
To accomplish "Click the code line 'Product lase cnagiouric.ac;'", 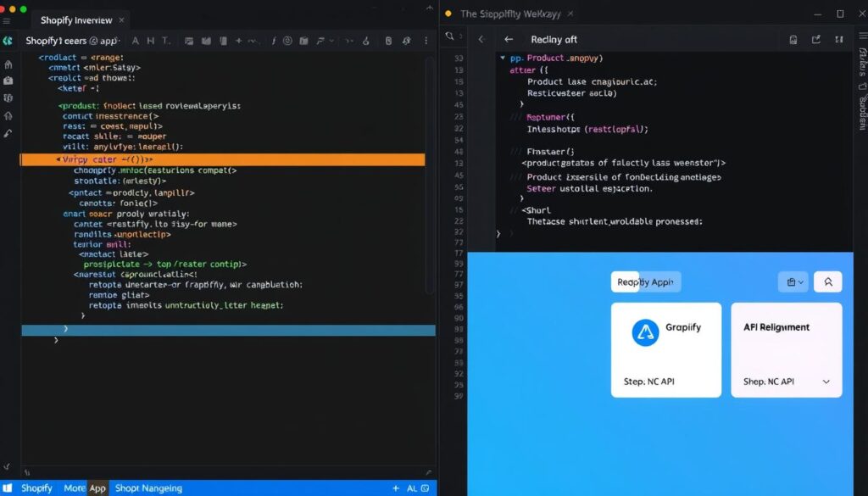I will [x=592, y=81].
